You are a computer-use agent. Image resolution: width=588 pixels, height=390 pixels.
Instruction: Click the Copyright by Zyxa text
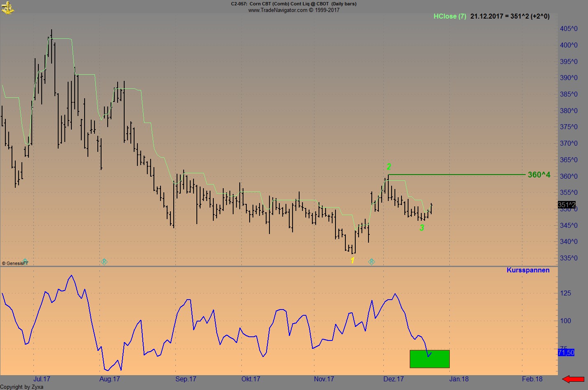(21, 387)
